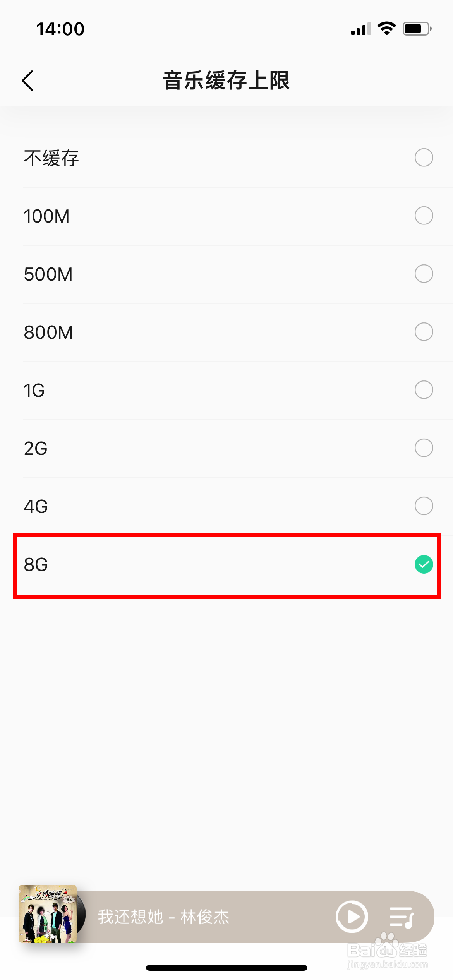Play the song in mini player

(352, 917)
